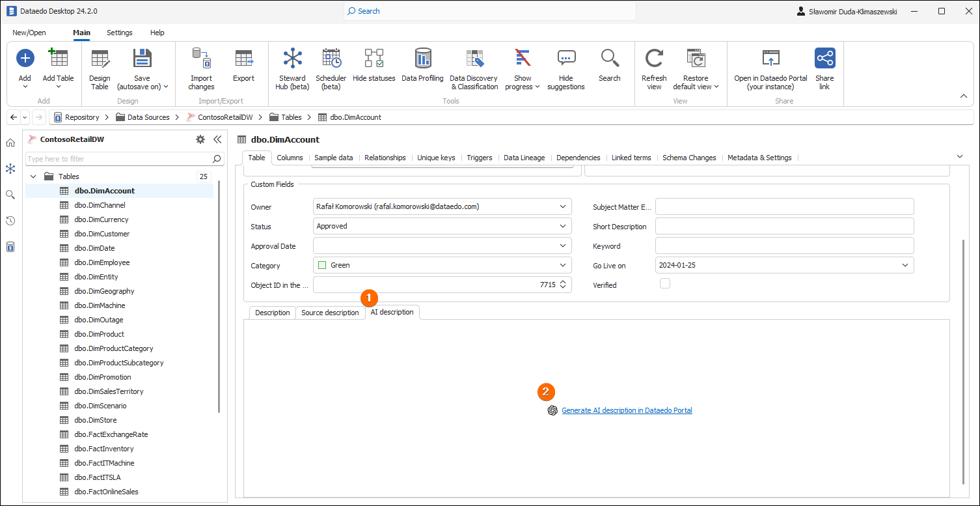This screenshot has width=980, height=506.
Task: Open Steward Hub (beta)
Action: (x=292, y=58)
